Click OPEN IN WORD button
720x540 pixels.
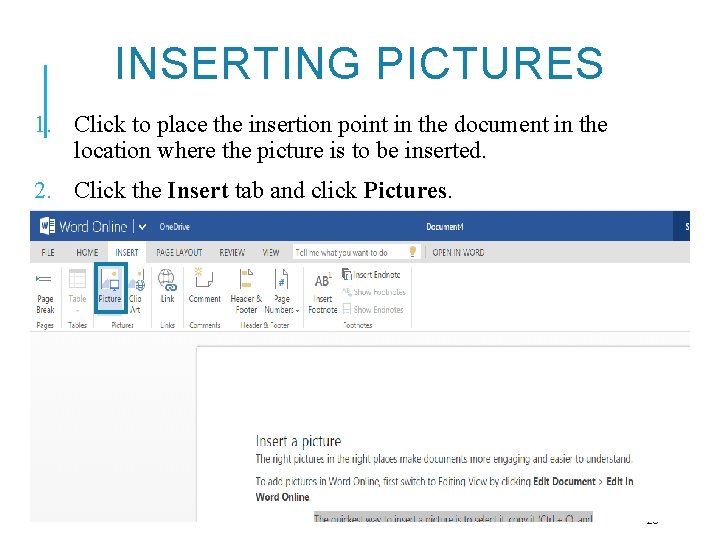point(458,253)
